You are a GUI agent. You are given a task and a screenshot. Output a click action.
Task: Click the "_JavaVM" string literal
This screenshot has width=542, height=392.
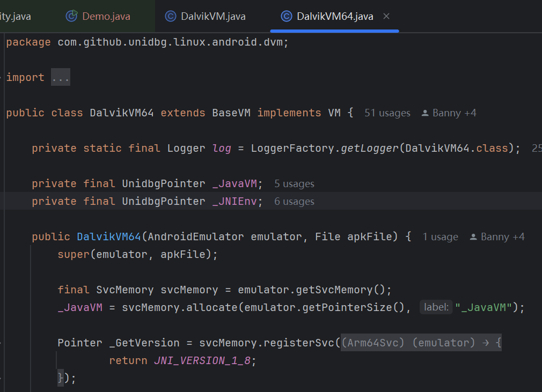[483, 307]
